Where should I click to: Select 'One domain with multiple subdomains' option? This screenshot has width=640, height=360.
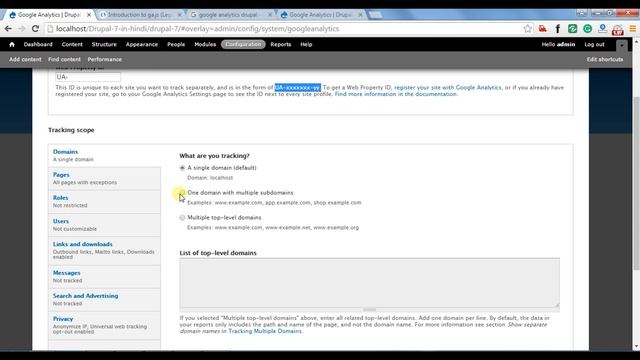(x=182, y=193)
